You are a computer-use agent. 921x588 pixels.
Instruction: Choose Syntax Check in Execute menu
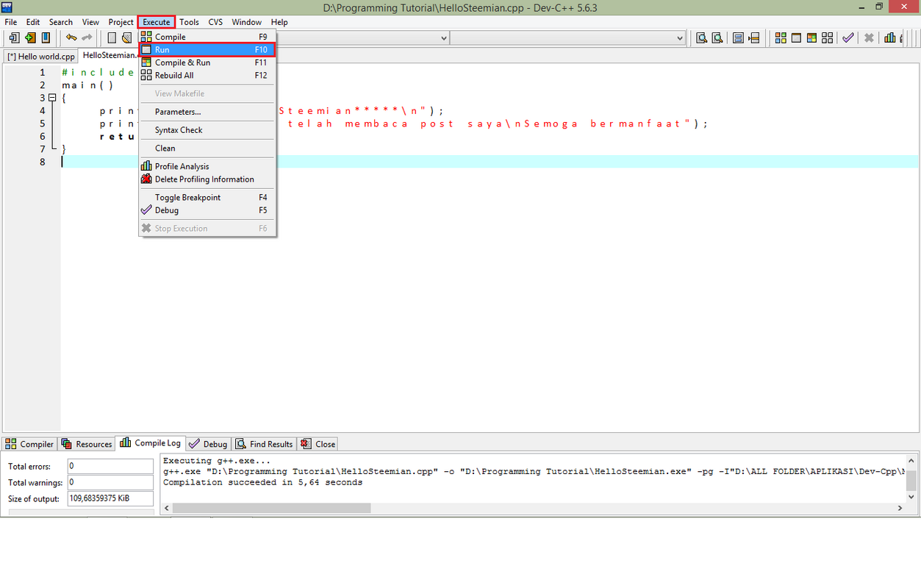pos(179,130)
